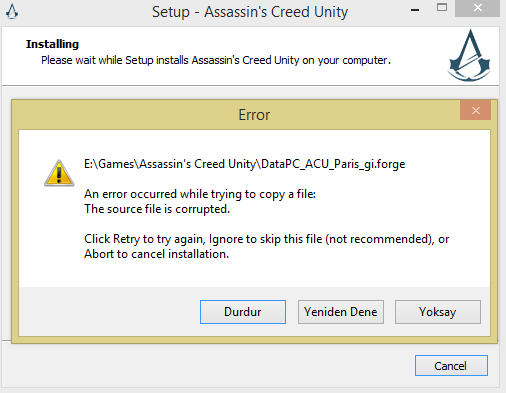Viewport: 506px width, 393px height.
Task: Click the 'source file is corrupted' message
Action: (157, 209)
